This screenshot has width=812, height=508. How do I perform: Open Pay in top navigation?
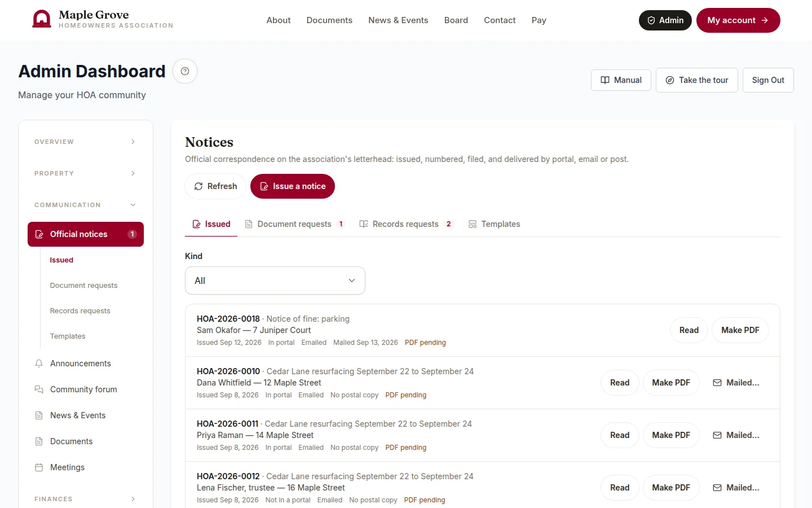(539, 20)
